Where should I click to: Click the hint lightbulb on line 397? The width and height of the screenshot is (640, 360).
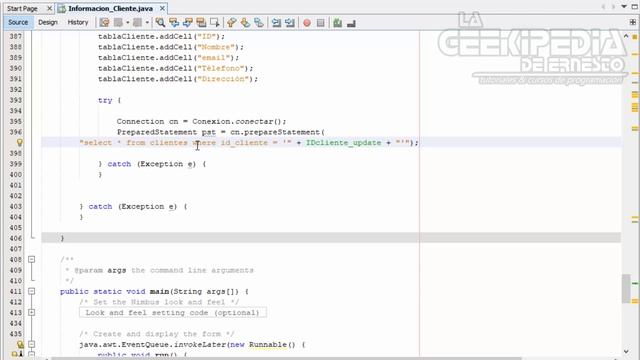coord(19,142)
